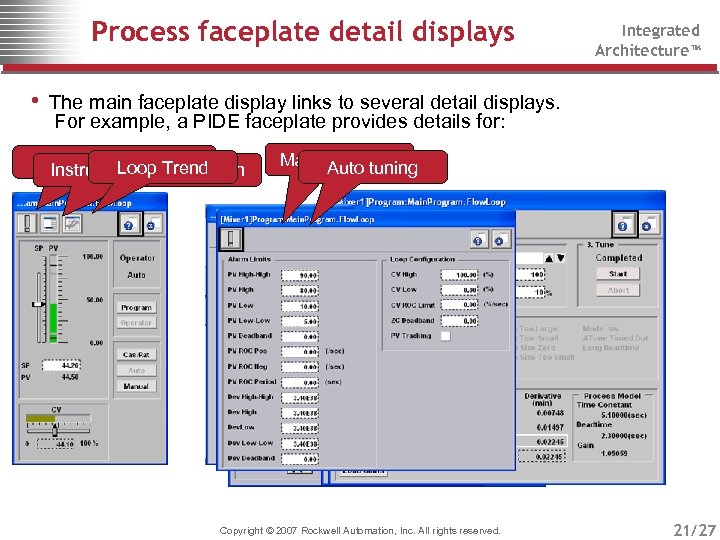
Task: Click the dashed 0.02245 derivative field
Action: pos(542,456)
